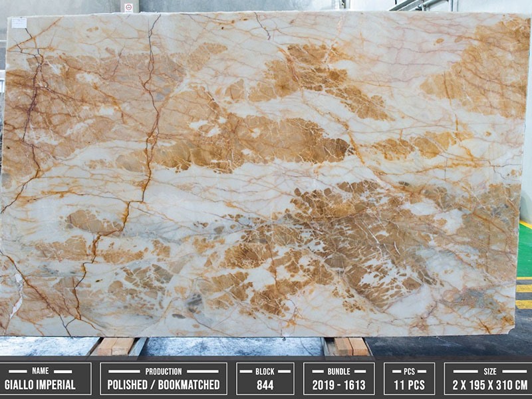Select the POLISHED / BOOKMATCHED production text
Screen dimensions: 532x399
(164, 385)
